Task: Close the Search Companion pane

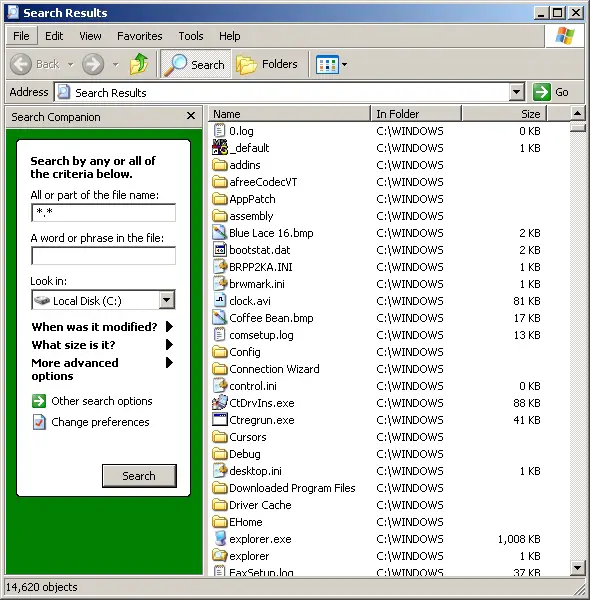Action: coord(191,116)
